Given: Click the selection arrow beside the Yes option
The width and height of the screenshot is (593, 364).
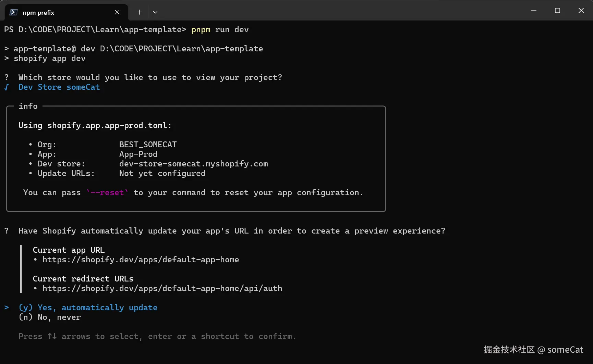Looking at the screenshot, I should pos(7,307).
